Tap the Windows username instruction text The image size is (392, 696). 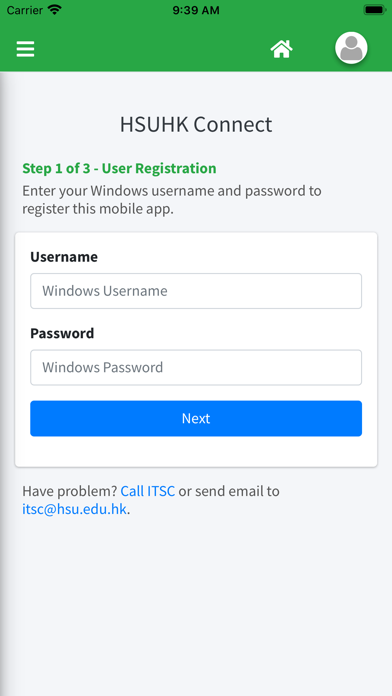tap(172, 200)
